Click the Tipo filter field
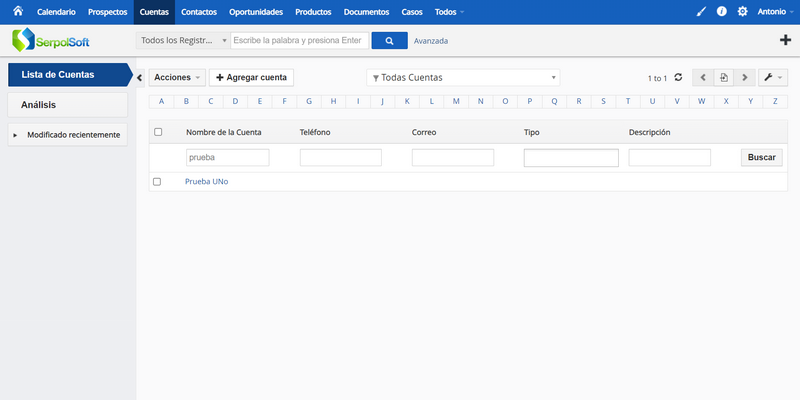800x400 pixels. click(x=571, y=158)
